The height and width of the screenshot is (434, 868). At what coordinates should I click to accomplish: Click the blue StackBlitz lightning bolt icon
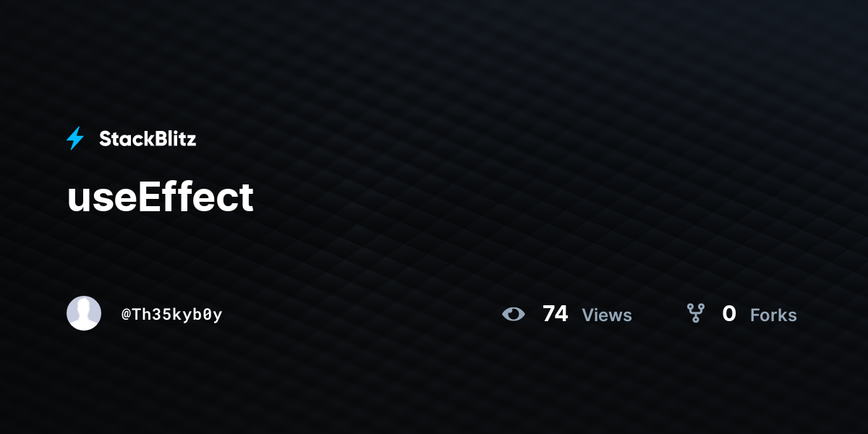click(75, 138)
